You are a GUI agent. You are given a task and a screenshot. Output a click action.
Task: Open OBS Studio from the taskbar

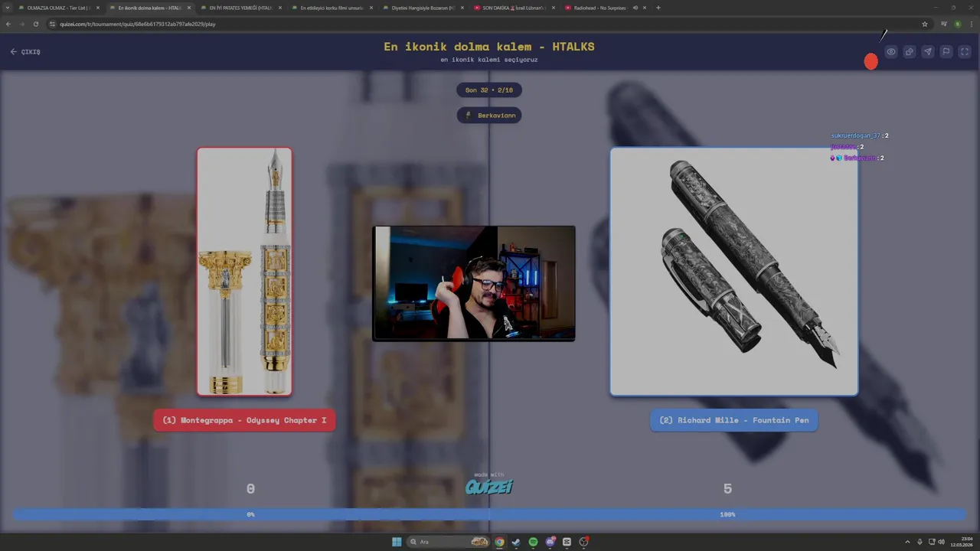coord(583,542)
